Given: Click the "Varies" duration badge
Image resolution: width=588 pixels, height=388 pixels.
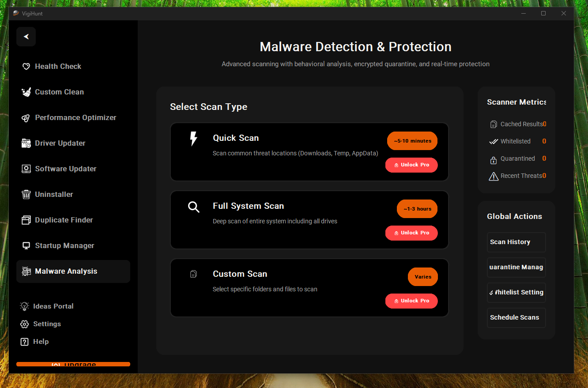Looking at the screenshot, I should [423, 277].
